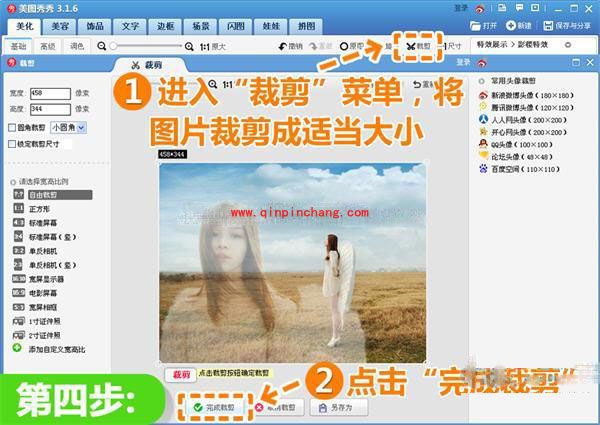Click the zoom out magnifier icon in toolbar
The width and height of the screenshot is (600, 425).
pos(101,46)
